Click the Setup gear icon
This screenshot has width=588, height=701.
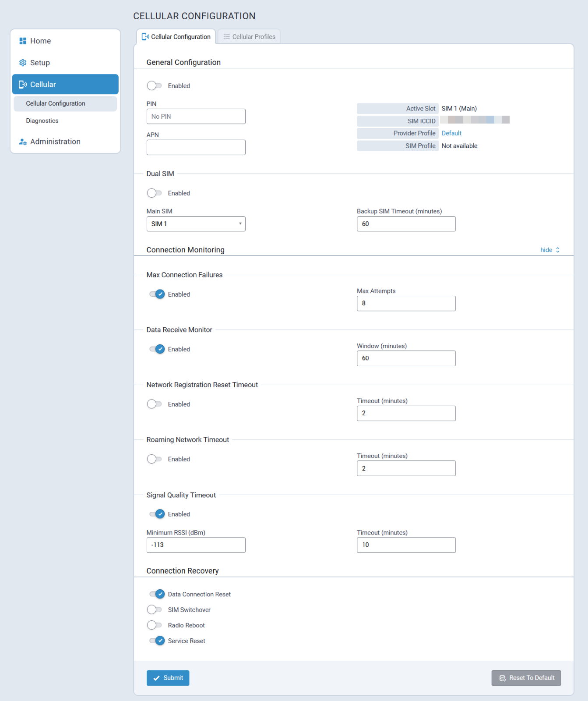click(x=23, y=63)
